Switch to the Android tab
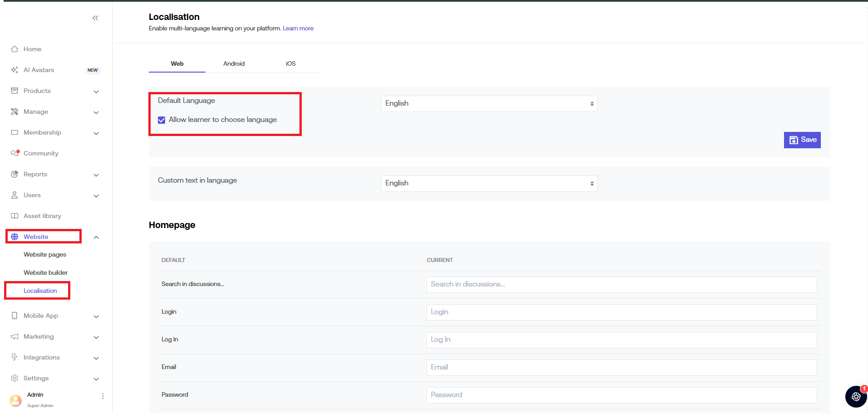 [x=234, y=64]
